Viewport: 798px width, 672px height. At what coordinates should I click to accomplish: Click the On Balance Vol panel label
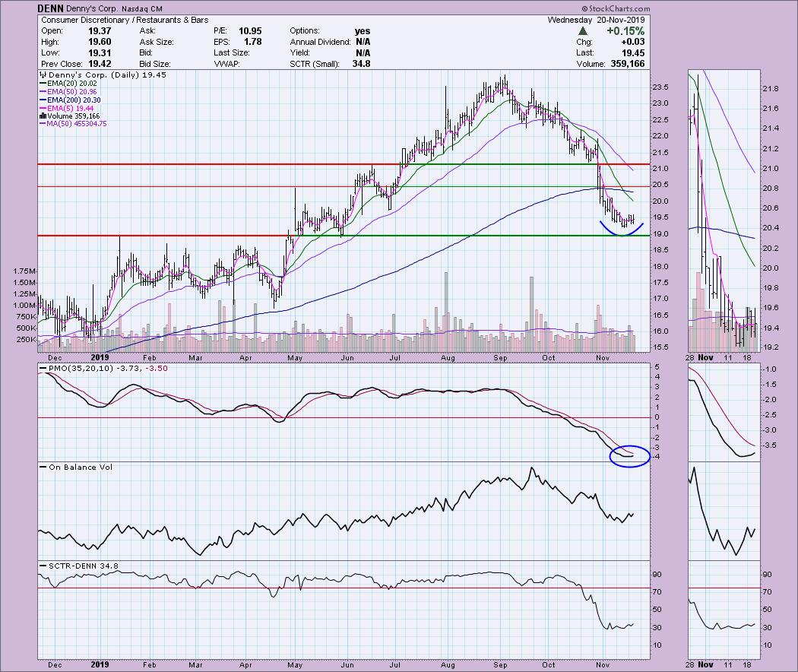81,467
